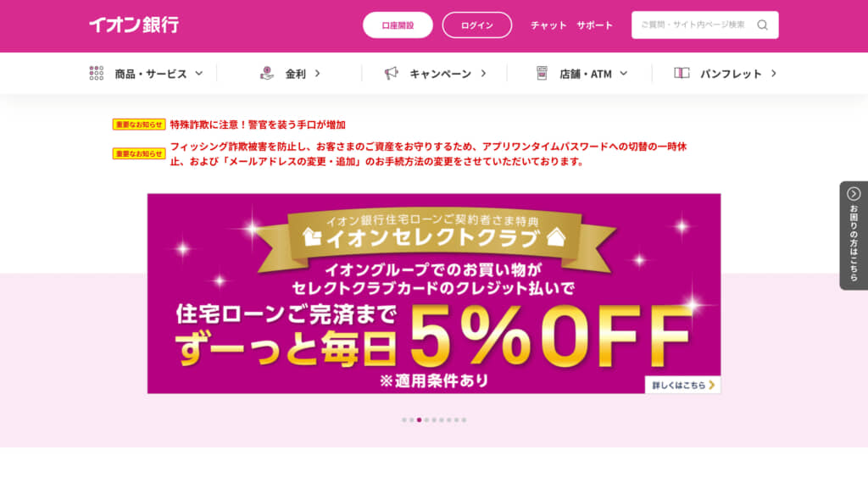Click the イオン銀行 logo
Screen dimensions: 868x494
point(134,25)
